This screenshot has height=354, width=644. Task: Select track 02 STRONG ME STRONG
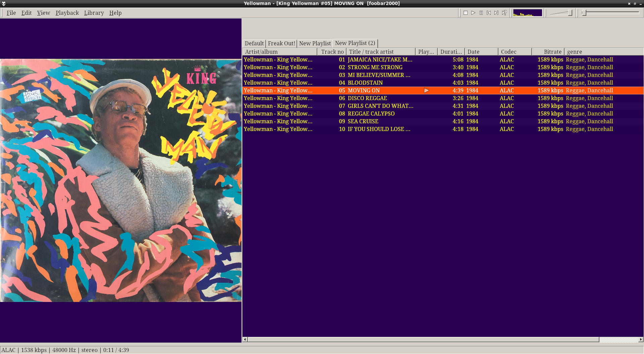point(443,67)
